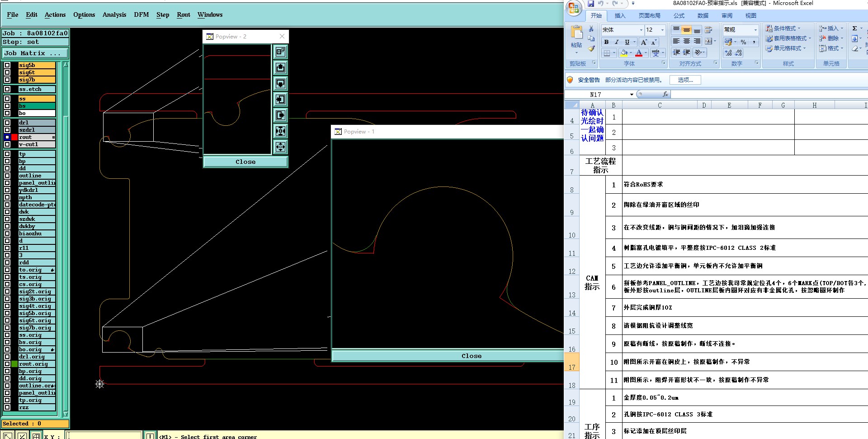Open the Name Box dropdown for N17
Screen dimensions: 868x439
tap(632, 95)
